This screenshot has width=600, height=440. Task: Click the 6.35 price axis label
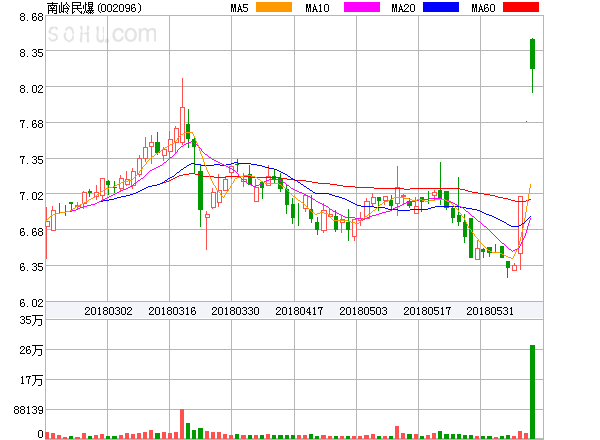coord(31,267)
